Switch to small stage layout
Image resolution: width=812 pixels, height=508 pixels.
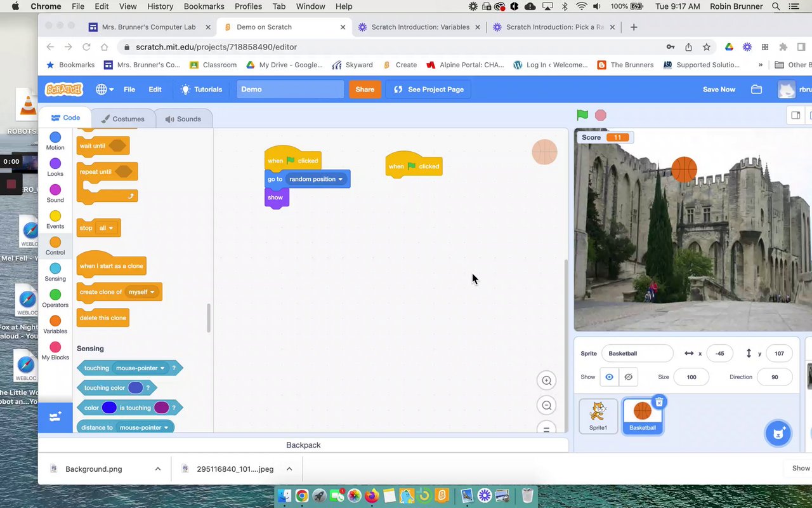[x=795, y=115]
